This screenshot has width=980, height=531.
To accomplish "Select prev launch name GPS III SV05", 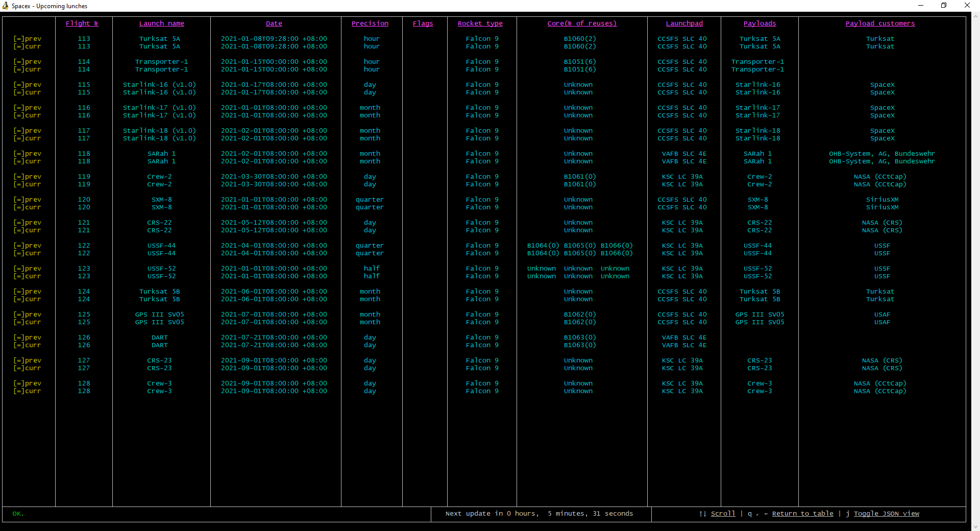I will [160, 315].
